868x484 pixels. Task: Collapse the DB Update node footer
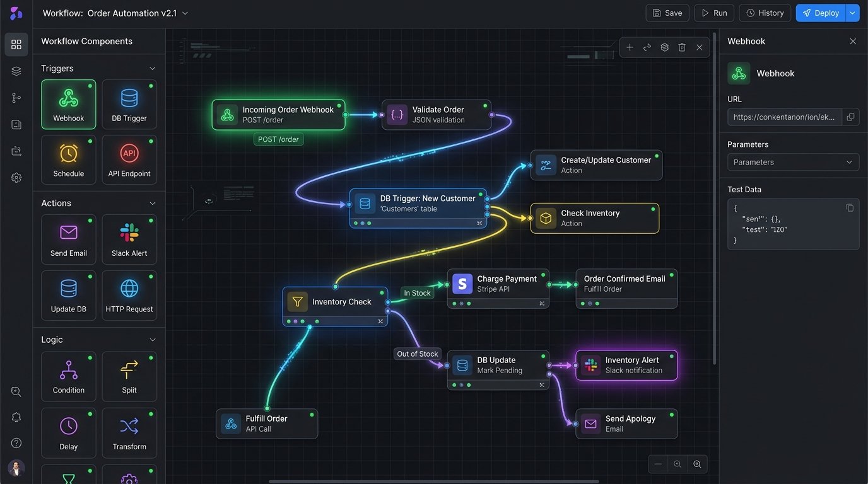[x=542, y=385]
